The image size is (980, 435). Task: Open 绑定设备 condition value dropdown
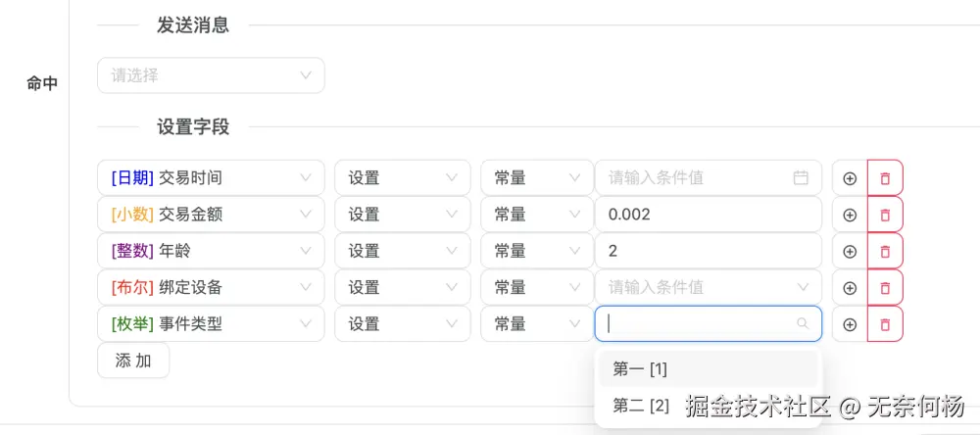click(x=708, y=287)
